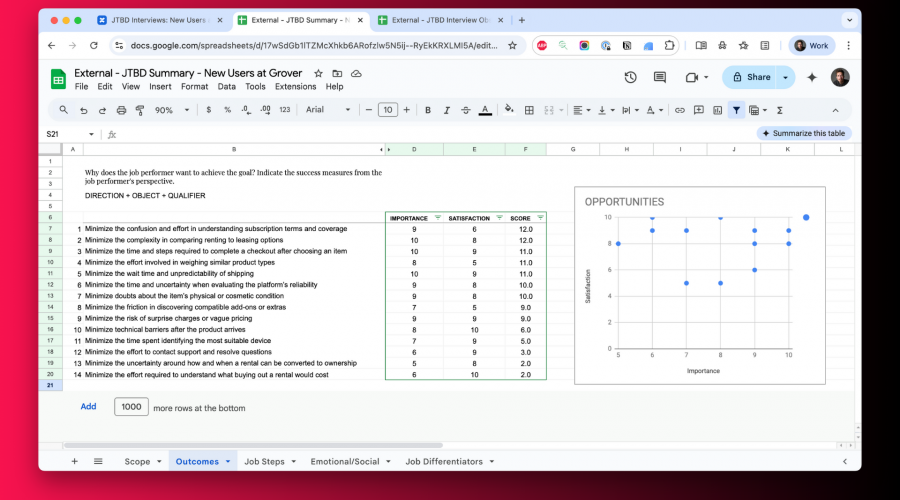This screenshot has width=900, height=500.
Task: Open the zoom 90% dropdown
Action: [x=169, y=110]
